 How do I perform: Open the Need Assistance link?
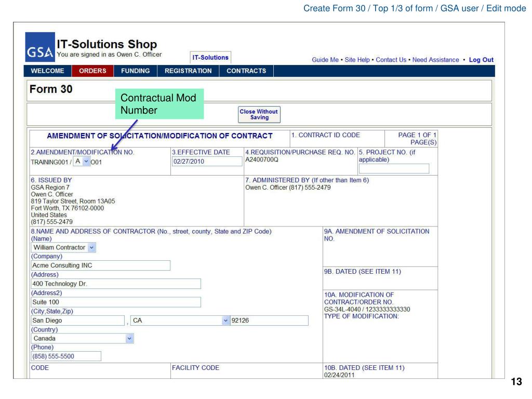[436, 60]
